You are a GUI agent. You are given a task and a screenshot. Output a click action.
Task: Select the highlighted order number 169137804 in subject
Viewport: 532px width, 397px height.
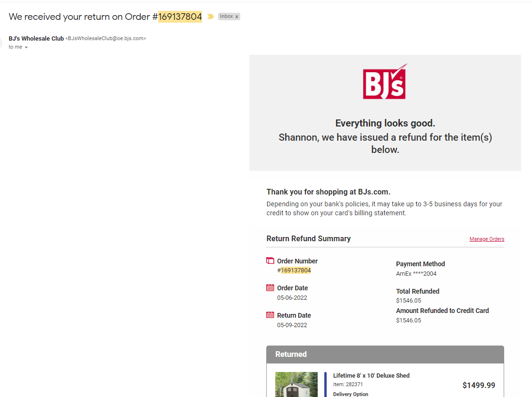coord(180,17)
